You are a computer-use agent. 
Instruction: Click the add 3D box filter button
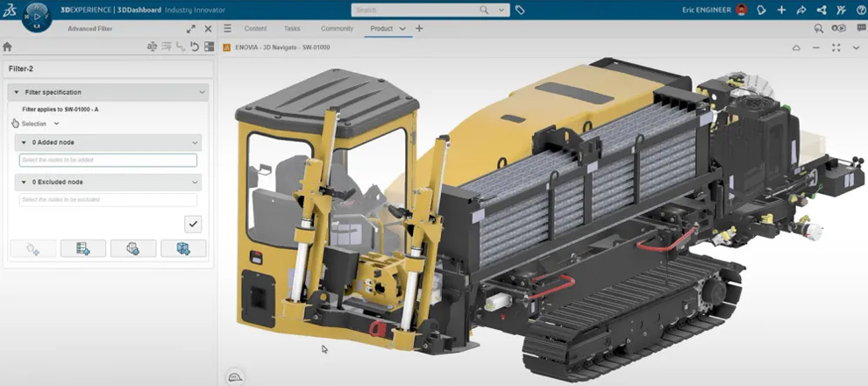point(183,248)
